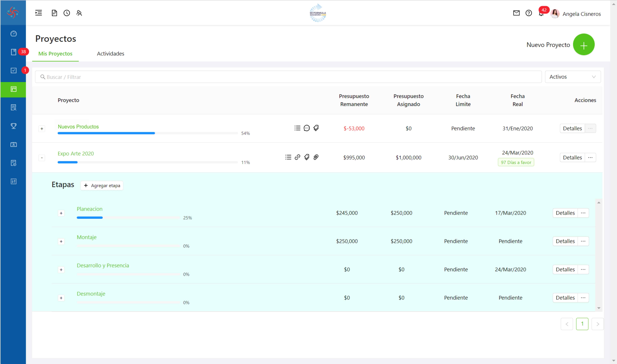Open the document check sidebar icon
The image size is (617, 364).
pyautogui.click(x=14, y=163)
